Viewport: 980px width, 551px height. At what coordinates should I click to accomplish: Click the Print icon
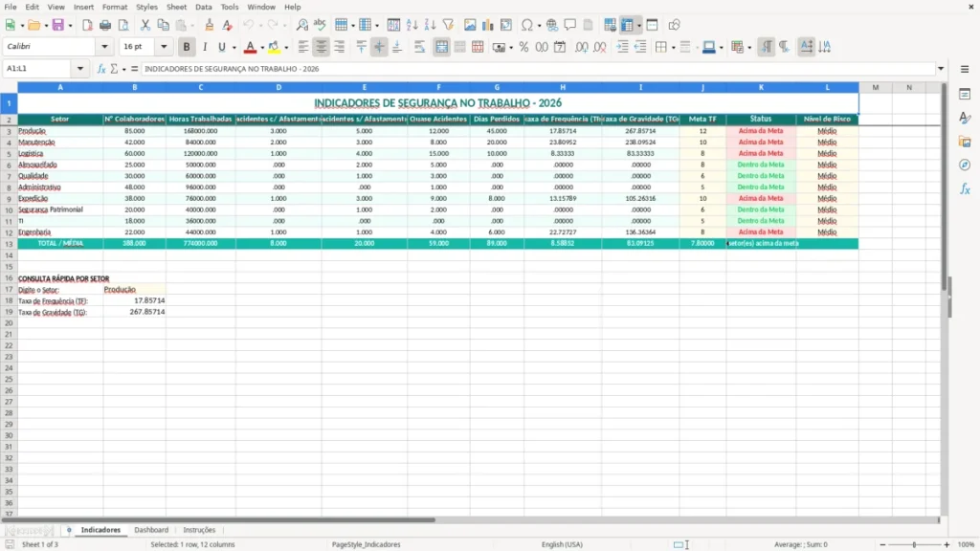105,25
